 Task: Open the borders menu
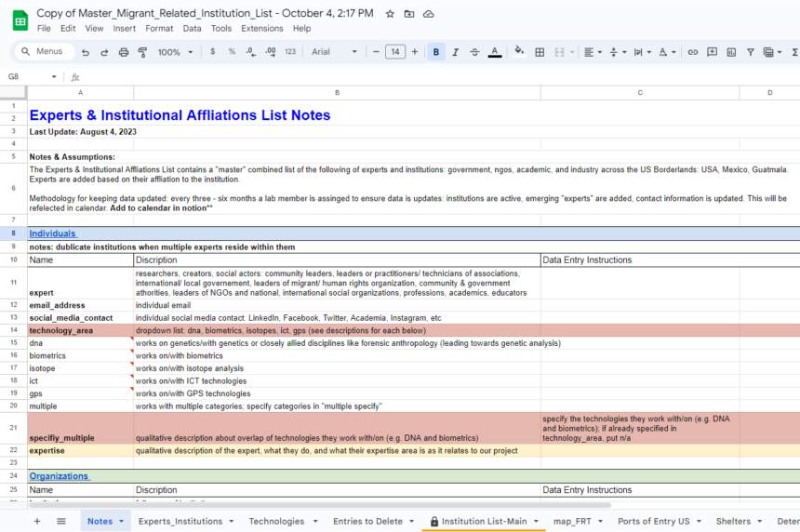coord(540,52)
